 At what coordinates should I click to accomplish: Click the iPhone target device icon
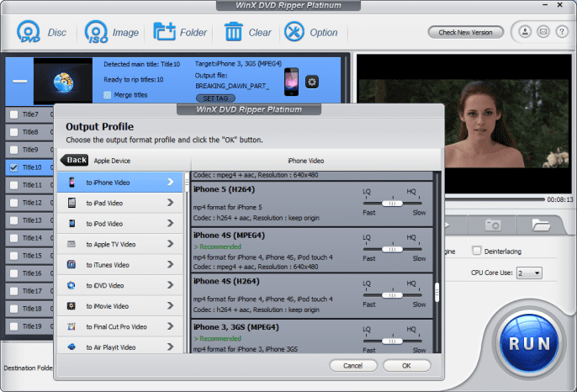(291, 82)
